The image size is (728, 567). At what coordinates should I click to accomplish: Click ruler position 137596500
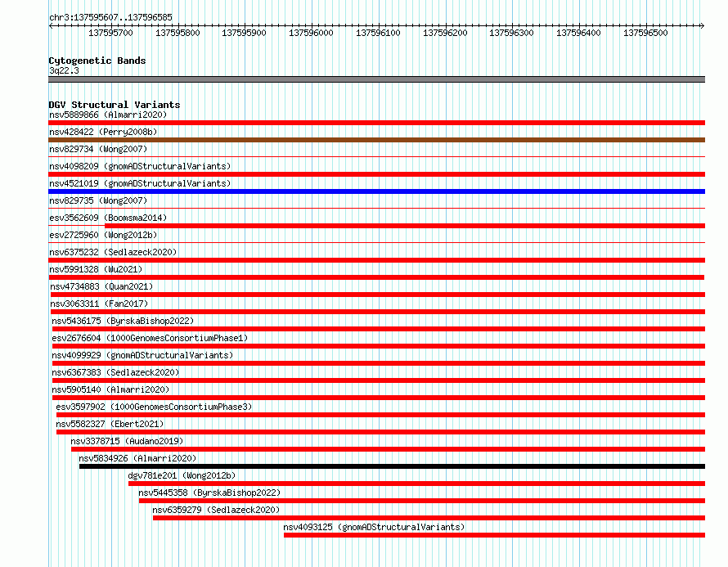pyautogui.click(x=645, y=33)
